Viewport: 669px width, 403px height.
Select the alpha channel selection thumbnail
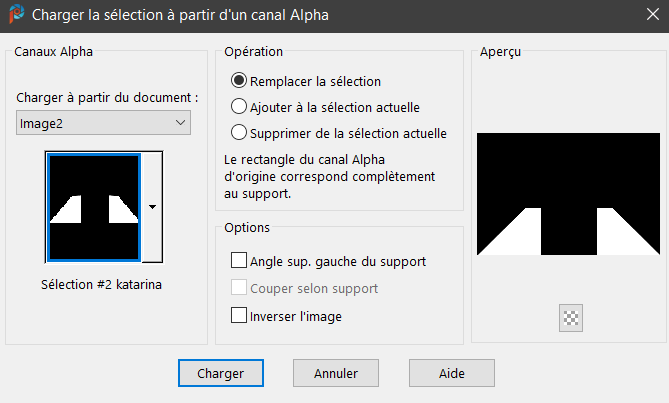(x=94, y=206)
